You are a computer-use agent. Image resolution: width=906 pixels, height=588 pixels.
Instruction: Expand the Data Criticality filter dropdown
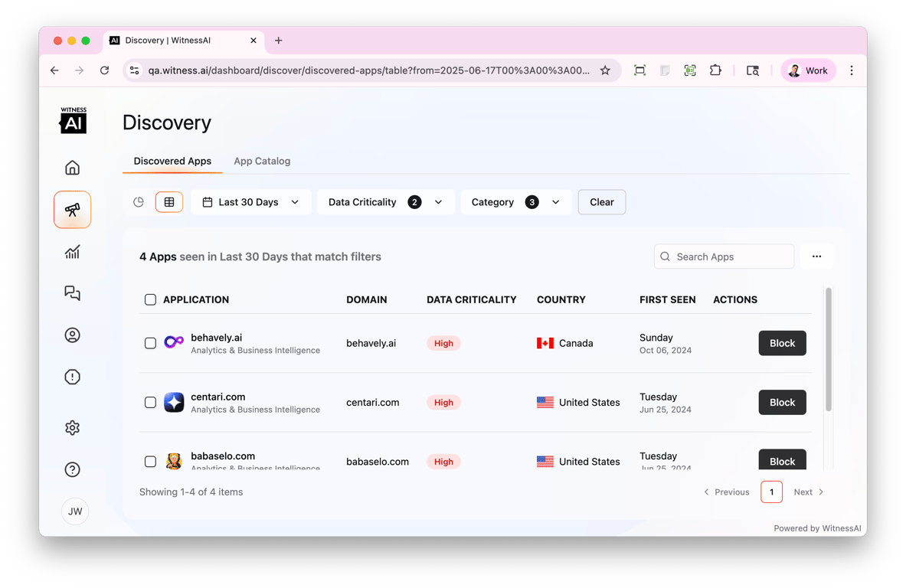385,202
